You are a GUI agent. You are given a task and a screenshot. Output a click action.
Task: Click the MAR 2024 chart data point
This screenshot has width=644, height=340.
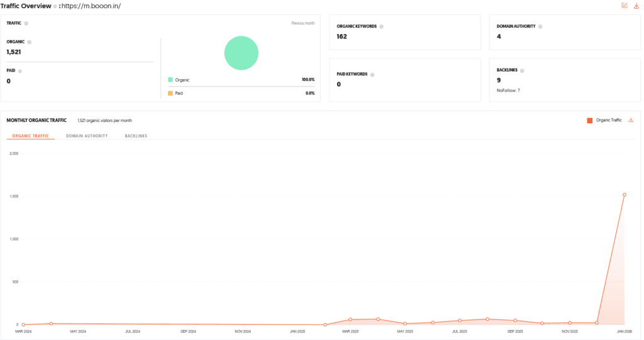coord(23,325)
